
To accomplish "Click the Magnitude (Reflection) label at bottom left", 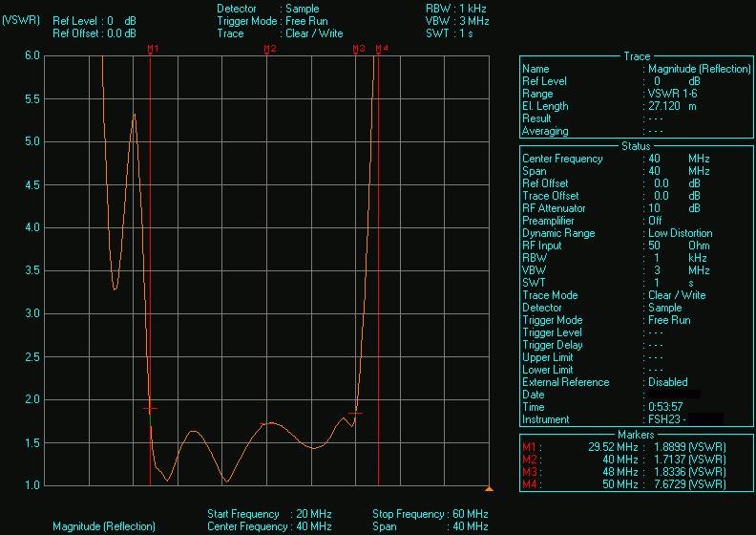I will (104, 526).
